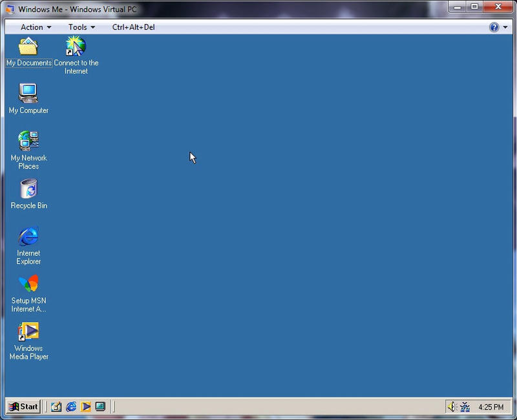Open the network status tray icon

click(x=465, y=407)
